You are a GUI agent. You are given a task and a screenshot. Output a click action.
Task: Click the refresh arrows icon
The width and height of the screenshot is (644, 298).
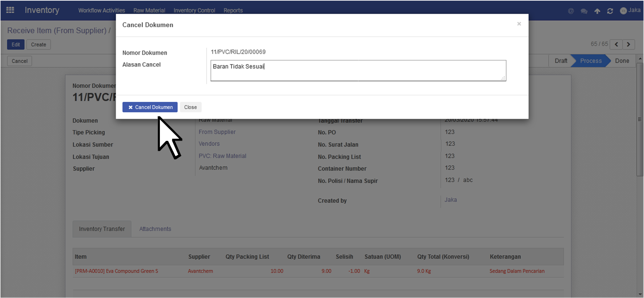tap(610, 11)
